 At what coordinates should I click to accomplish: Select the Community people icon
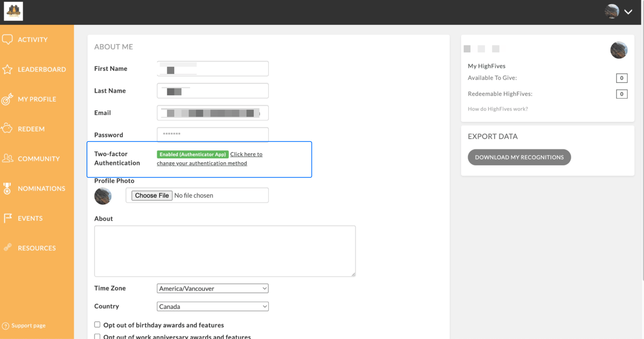tap(7, 158)
